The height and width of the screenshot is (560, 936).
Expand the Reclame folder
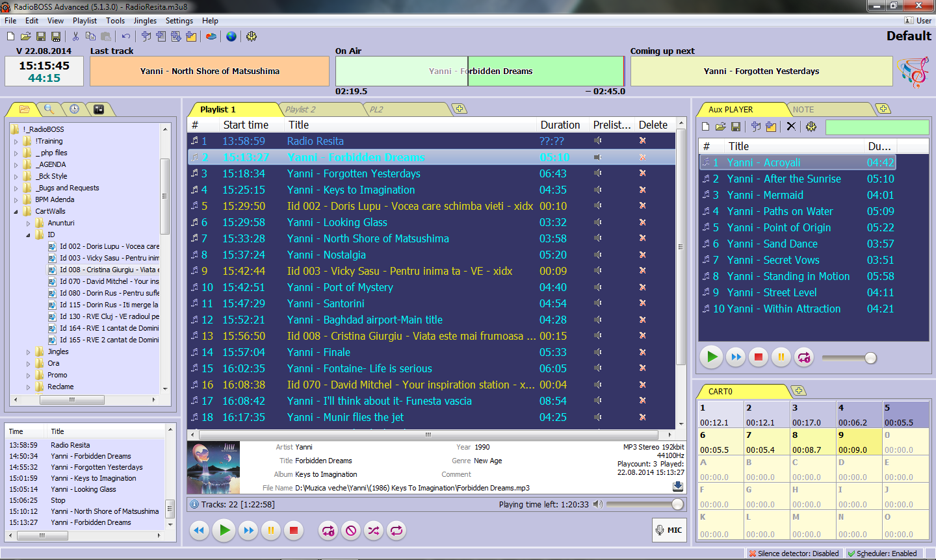click(29, 387)
